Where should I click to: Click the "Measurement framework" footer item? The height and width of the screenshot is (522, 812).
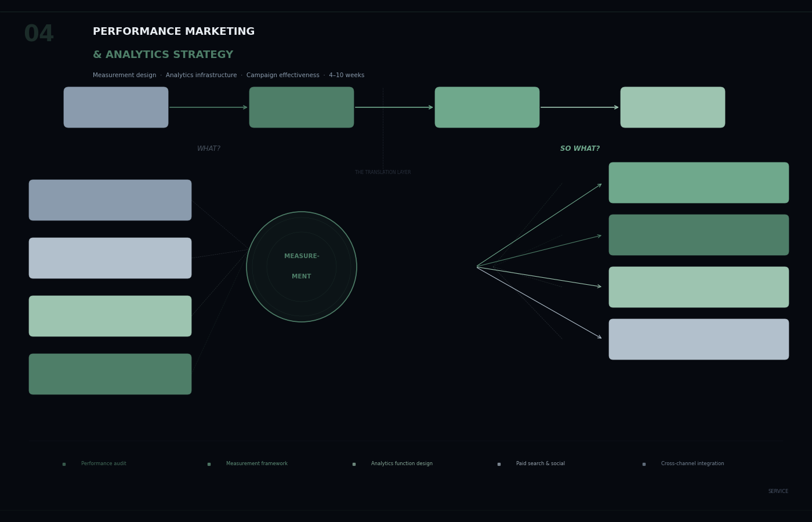257,464
